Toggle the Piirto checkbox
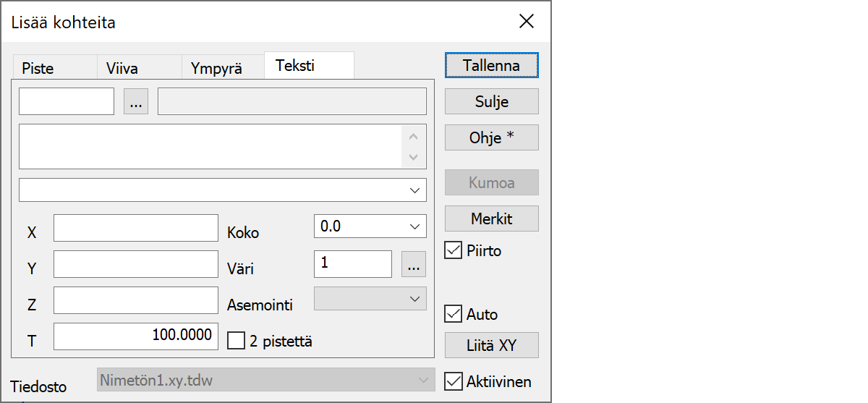Screen dimensions: 868x403 pyautogui.click(x=454, y=251)
